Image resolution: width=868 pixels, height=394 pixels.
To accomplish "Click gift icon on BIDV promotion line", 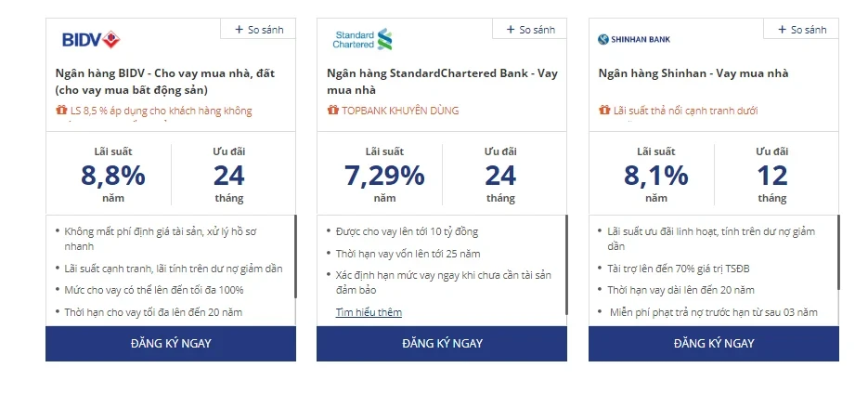I will tap(61, 111).
